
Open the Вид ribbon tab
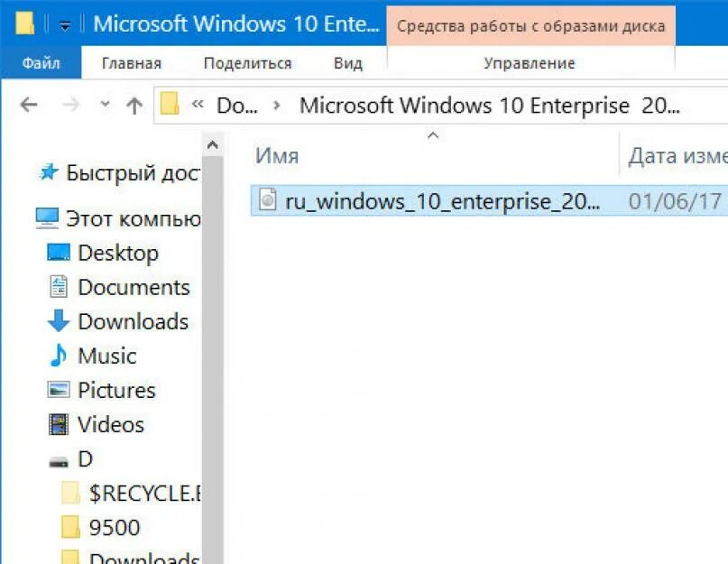click(x=347, y=63)
